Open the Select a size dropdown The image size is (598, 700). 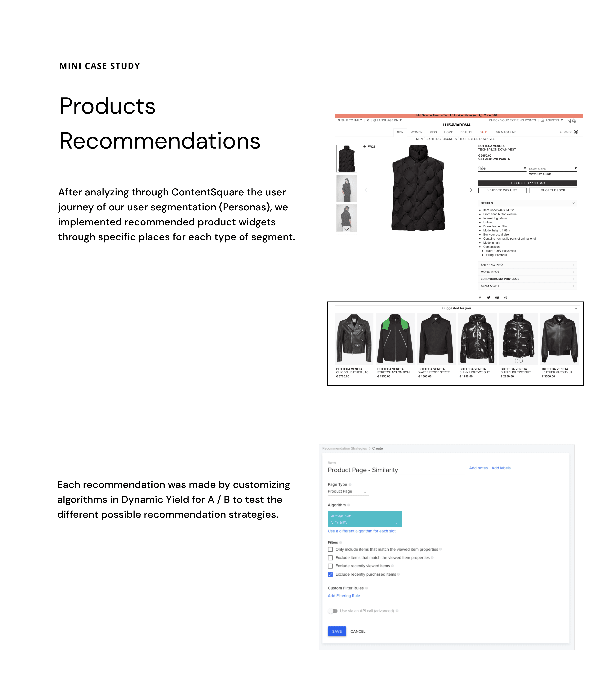point(553,169)
